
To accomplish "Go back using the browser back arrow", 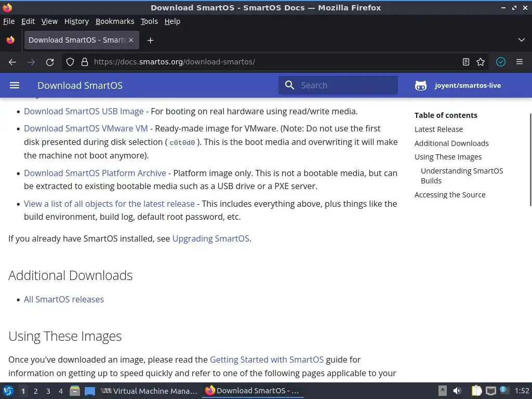I will [x=12, y=62].
